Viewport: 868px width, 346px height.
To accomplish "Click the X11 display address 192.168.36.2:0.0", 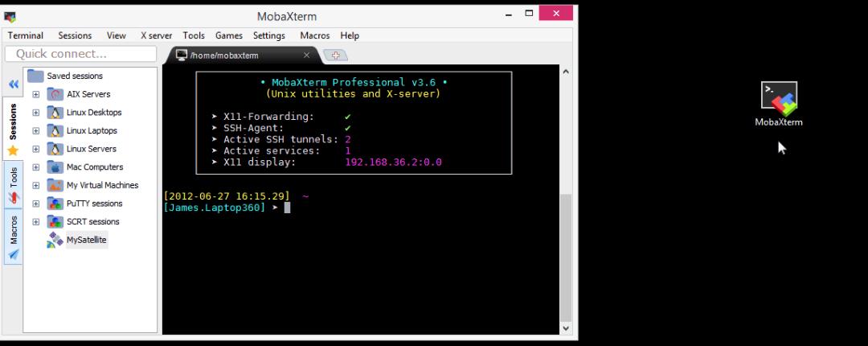I will pos(393,163).
